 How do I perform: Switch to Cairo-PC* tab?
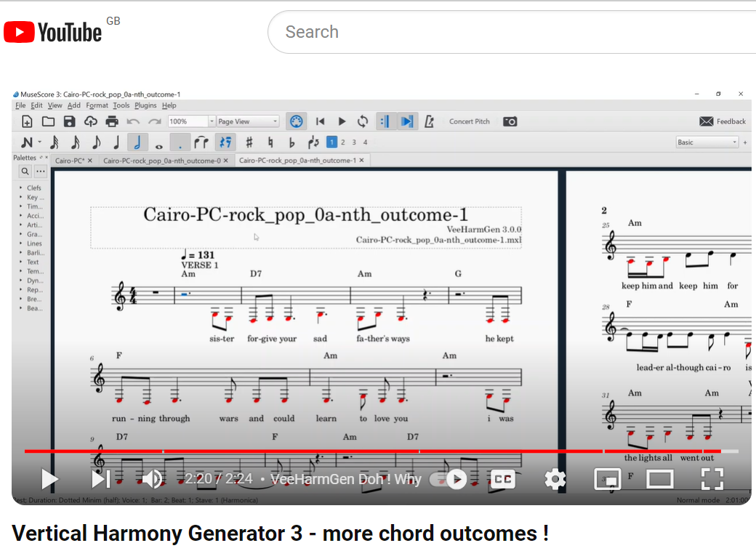coord(70,161)
